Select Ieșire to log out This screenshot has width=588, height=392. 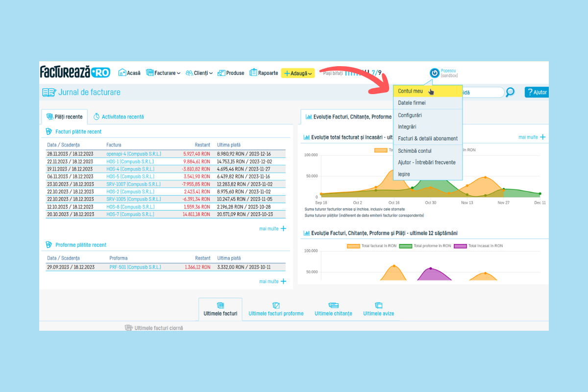[x=404, y=174]
